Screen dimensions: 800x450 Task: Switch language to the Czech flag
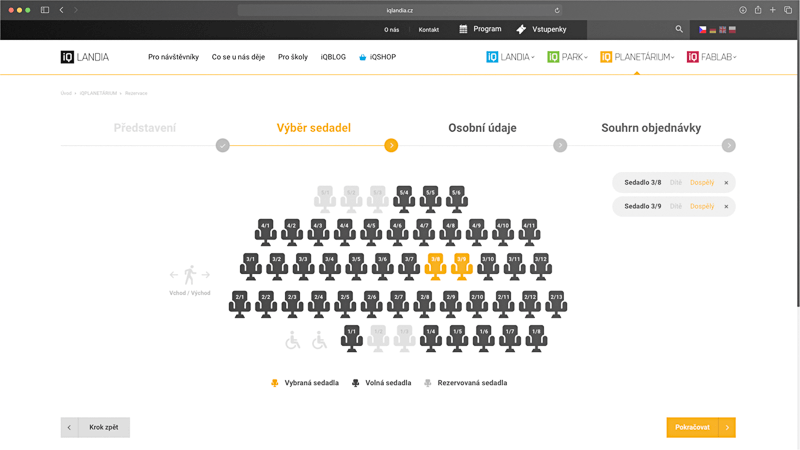click(703, 30)
